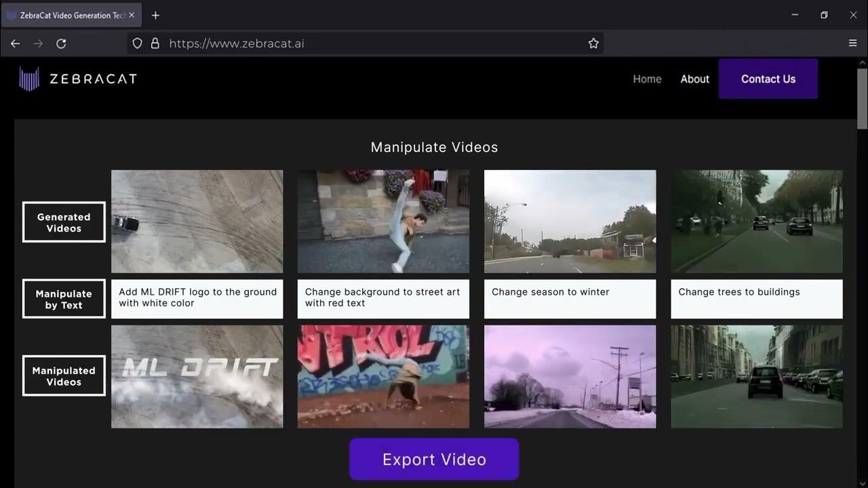Close the ZebraCat browser tab

point(132,15)
